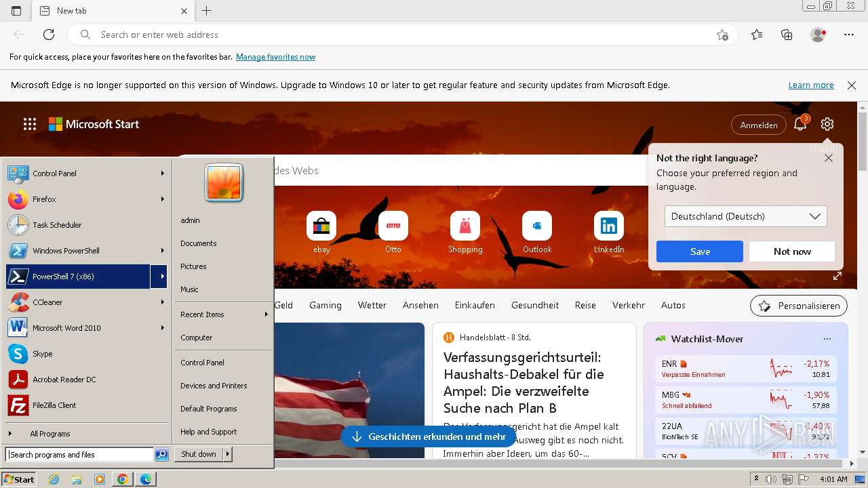Open Edge profile avatar
Screen dimensions: 868x488
pos(818,35)
